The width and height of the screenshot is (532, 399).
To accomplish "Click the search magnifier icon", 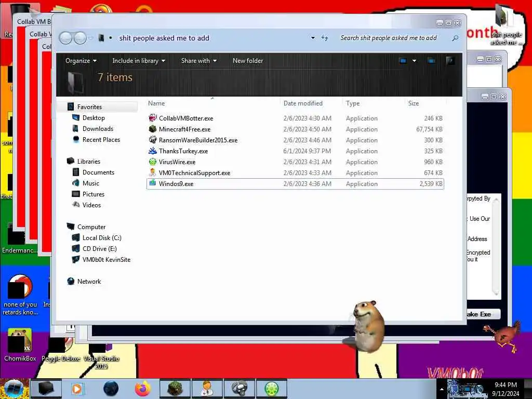I will (455, 38).
